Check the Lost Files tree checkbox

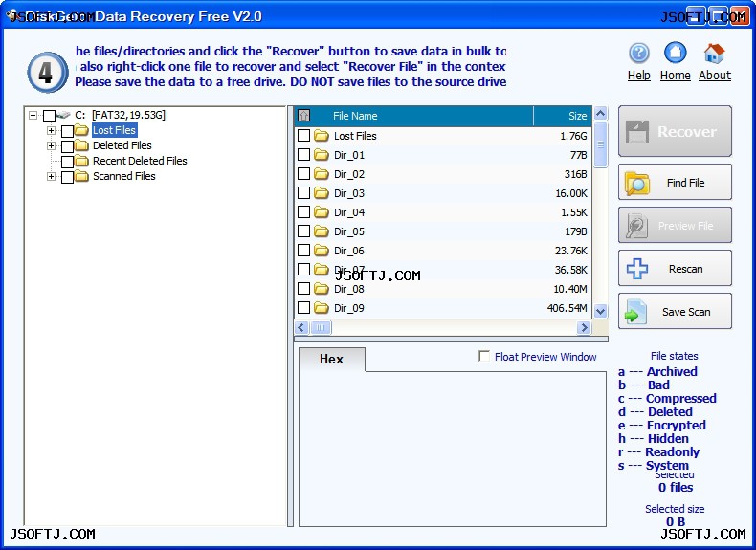click(x=67, y=131)
